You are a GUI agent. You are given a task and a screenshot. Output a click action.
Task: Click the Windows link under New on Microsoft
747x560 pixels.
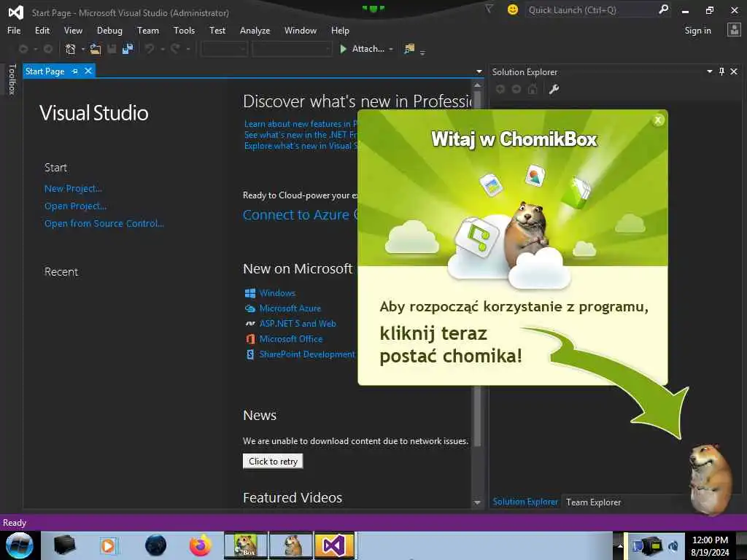tap(277, 293)
